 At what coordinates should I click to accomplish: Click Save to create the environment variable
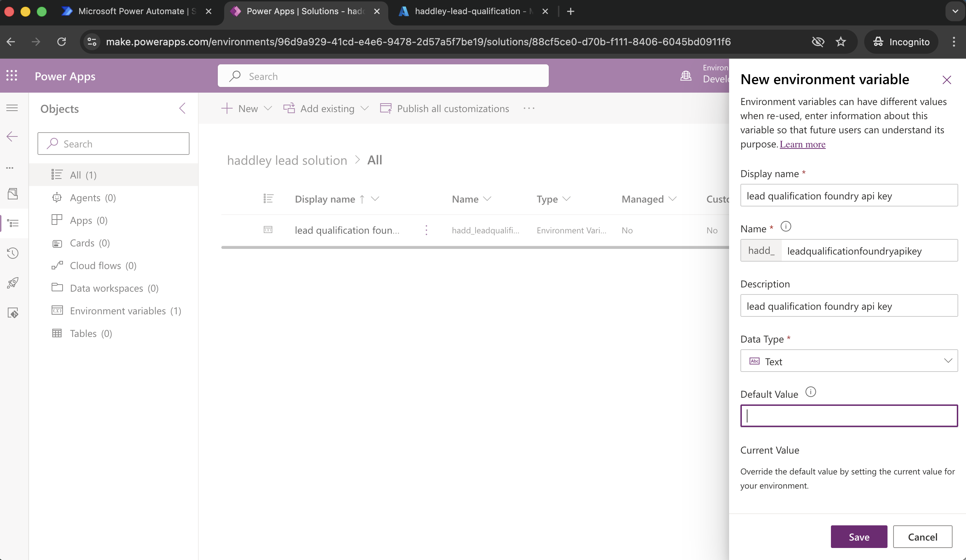pyautogui.click(x=859, y=537)
